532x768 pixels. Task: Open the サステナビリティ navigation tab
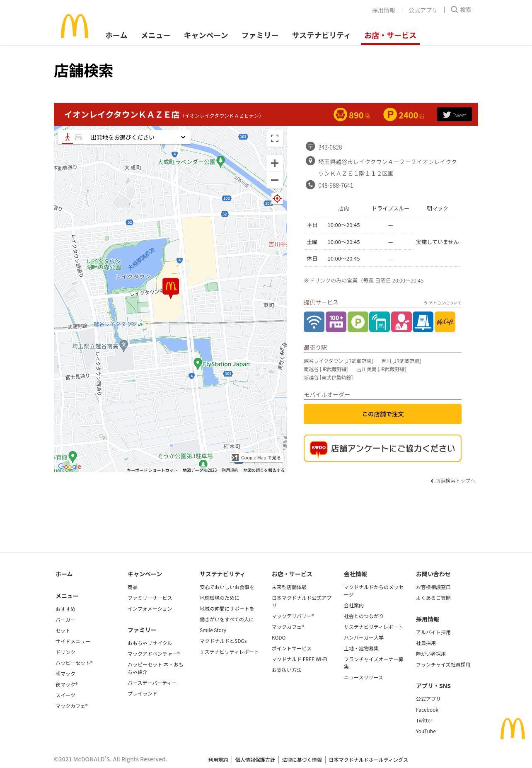[321, 35]
